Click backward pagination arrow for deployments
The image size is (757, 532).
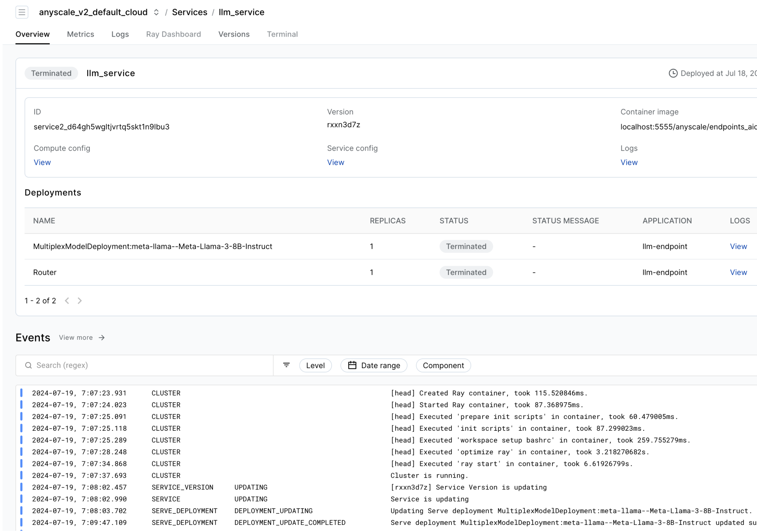(x=67, y=301)
